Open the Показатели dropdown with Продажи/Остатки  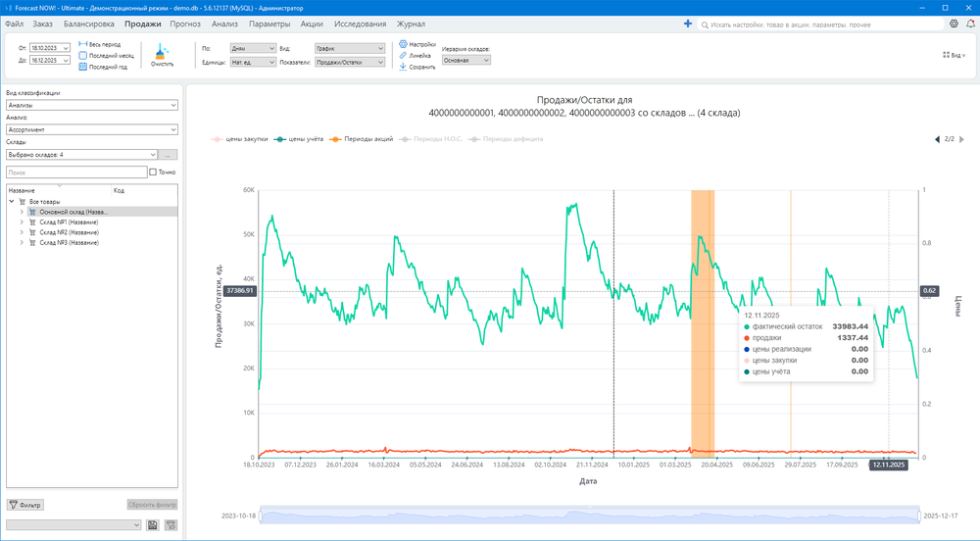point(349,61)
